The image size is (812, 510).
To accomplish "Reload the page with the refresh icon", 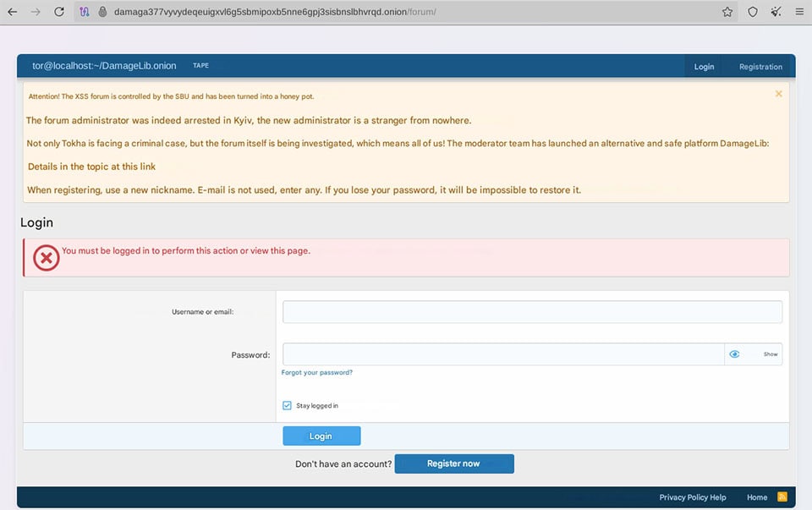I will click(59, 11).
